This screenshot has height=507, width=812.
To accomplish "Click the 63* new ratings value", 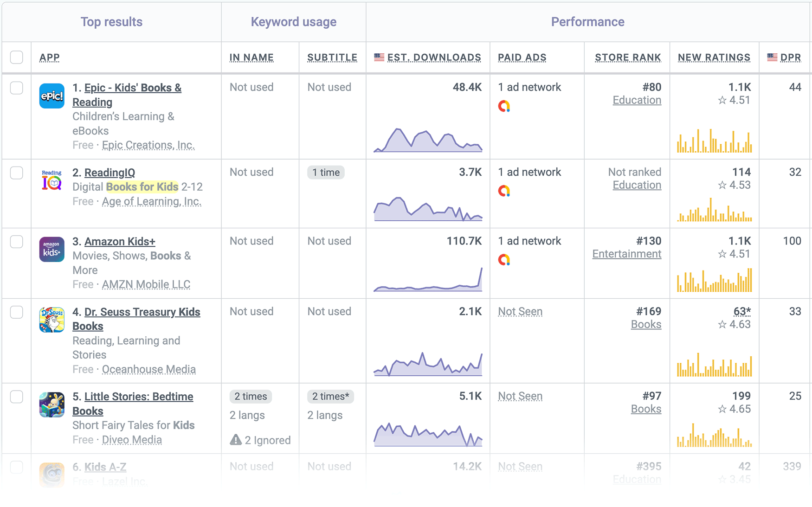I will click(x=742, y=312).
